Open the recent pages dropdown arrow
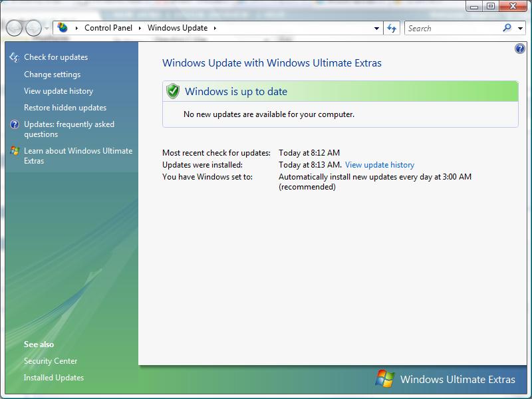Image resolution: width=532 pixels, height=399 pixels. tap(47, 28)
